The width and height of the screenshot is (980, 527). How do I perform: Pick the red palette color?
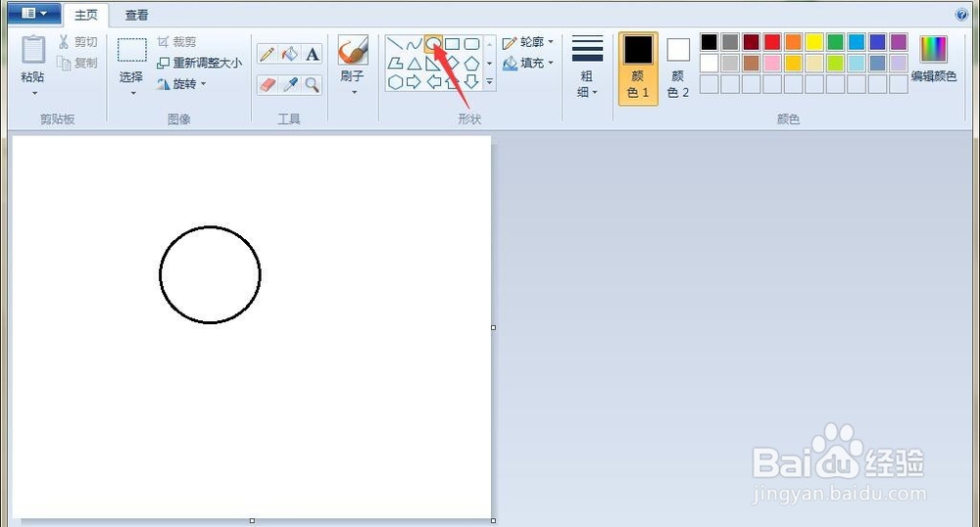point(772,42)
